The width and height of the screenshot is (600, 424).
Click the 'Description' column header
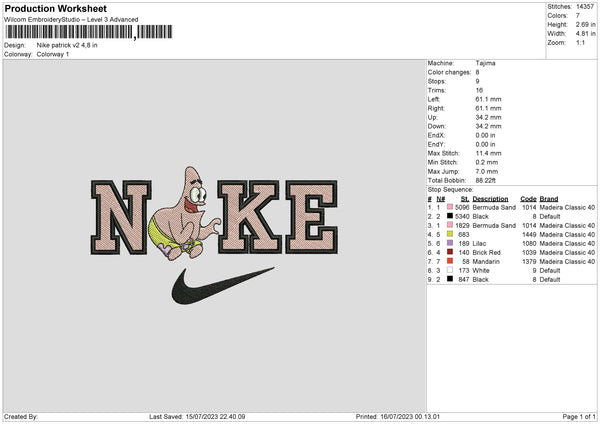tap(490, 199)
